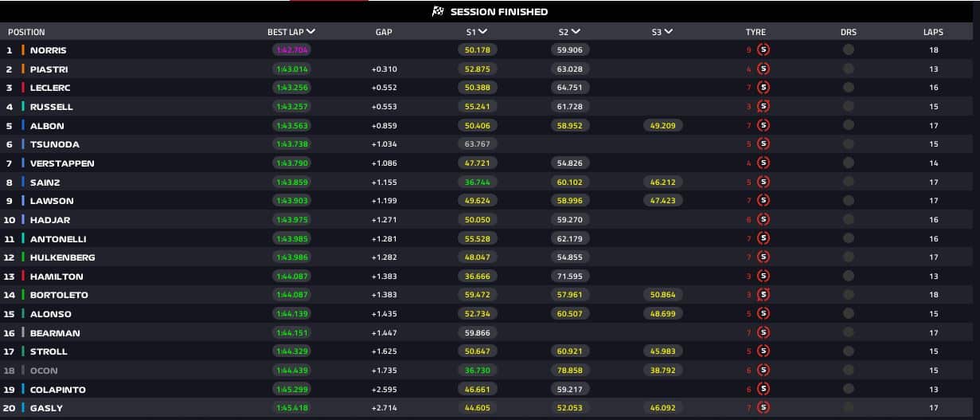Click the soft tyre icon in Piastri row
Viewport: 980px width, 420px height.
tap(763, 69)
